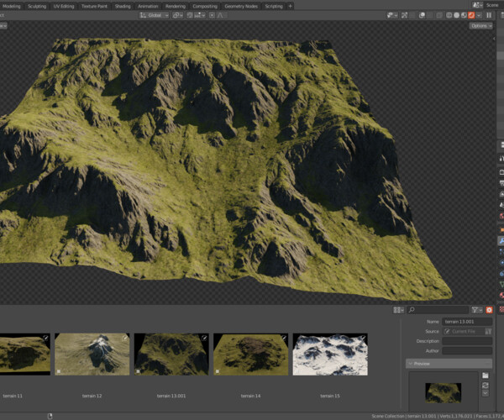Toggle proportional editing
The width and height of the screenshot is (504, 420).
click(212, 15)
